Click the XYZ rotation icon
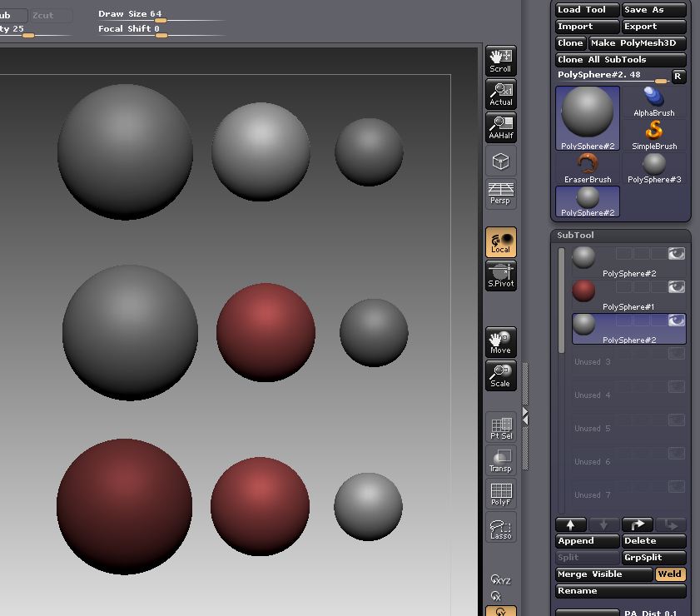Image resolution: width=700 pixels, height=616 pixels. pyautogui.click(x=500, y=580)
